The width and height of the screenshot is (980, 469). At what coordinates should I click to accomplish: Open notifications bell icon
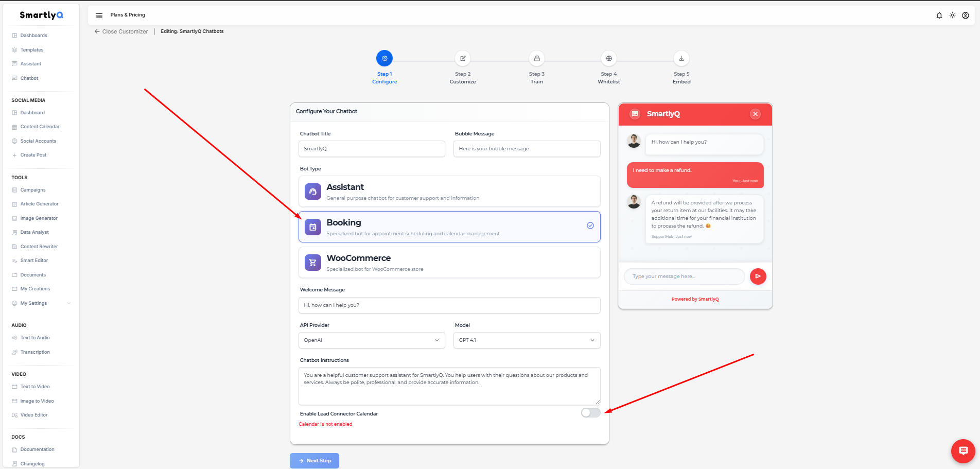click(939, 15)
